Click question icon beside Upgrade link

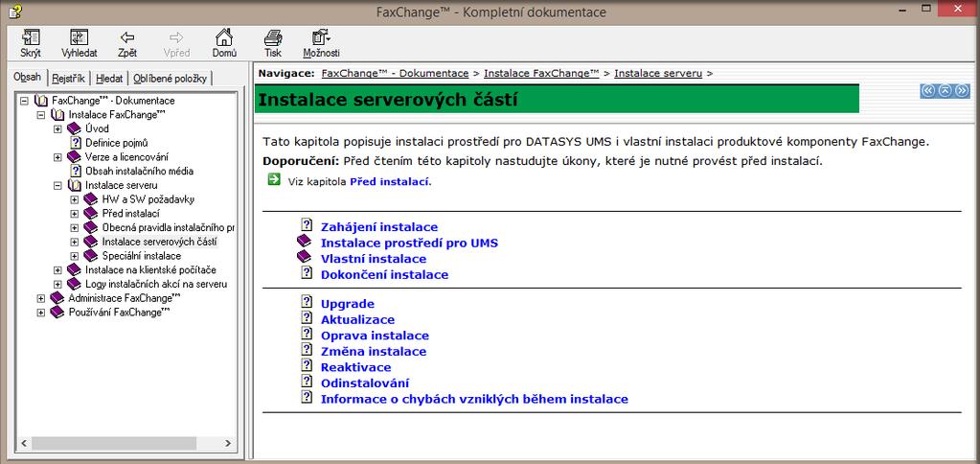[307, 301]
